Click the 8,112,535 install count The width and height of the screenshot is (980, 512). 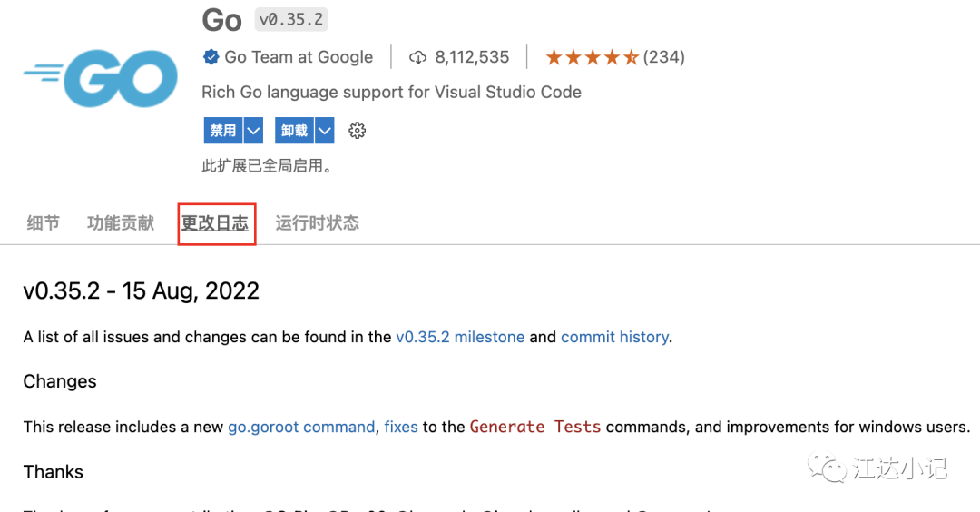[472, 57]
